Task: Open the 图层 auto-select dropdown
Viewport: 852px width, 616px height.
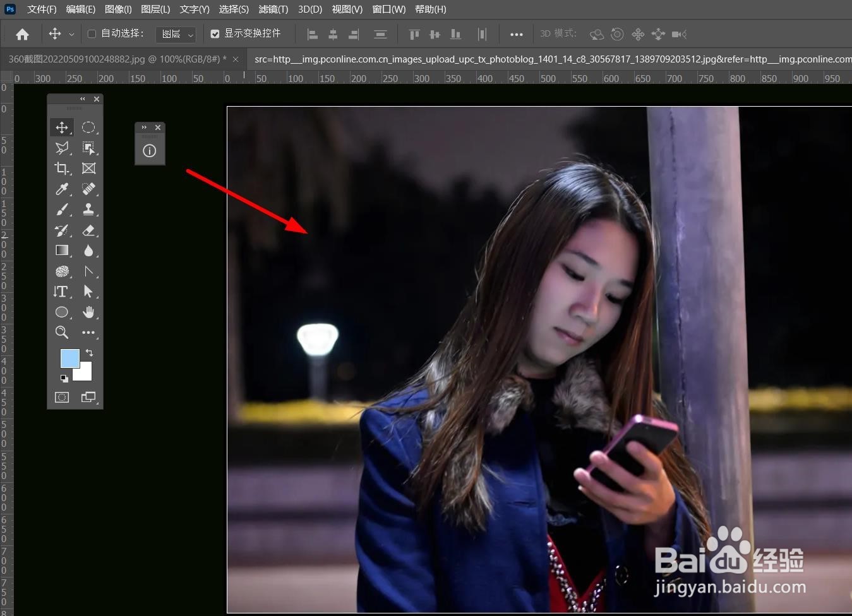Action: point(176,34)
